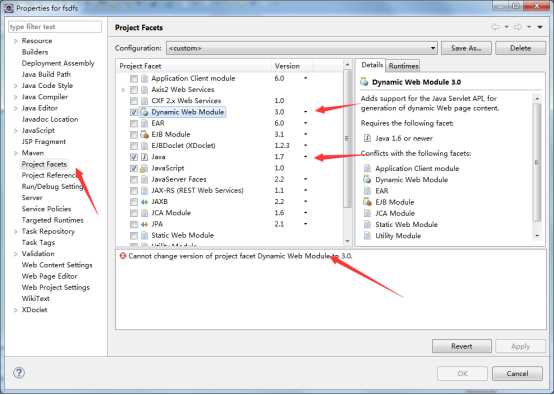This screenshot has width=554, height=395.
Task: Select Project Facets in the sidebar
Action: (x=44, y=164)
